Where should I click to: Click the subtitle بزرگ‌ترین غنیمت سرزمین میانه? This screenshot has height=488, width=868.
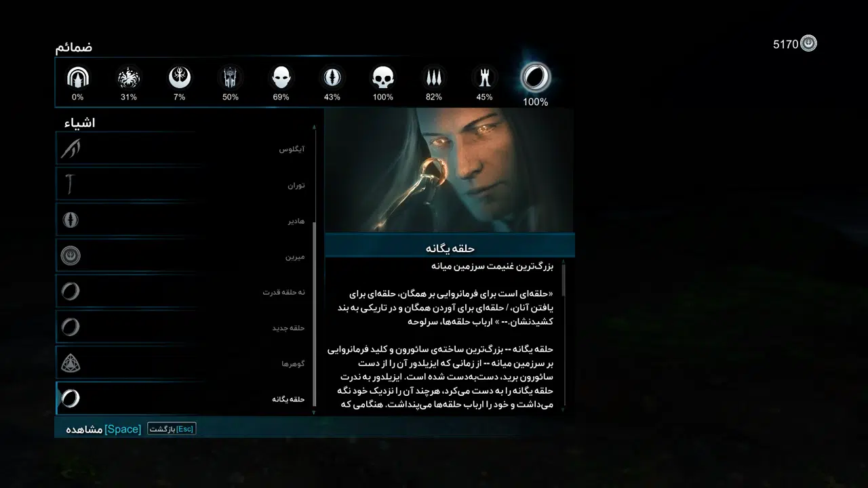(492, 266)
